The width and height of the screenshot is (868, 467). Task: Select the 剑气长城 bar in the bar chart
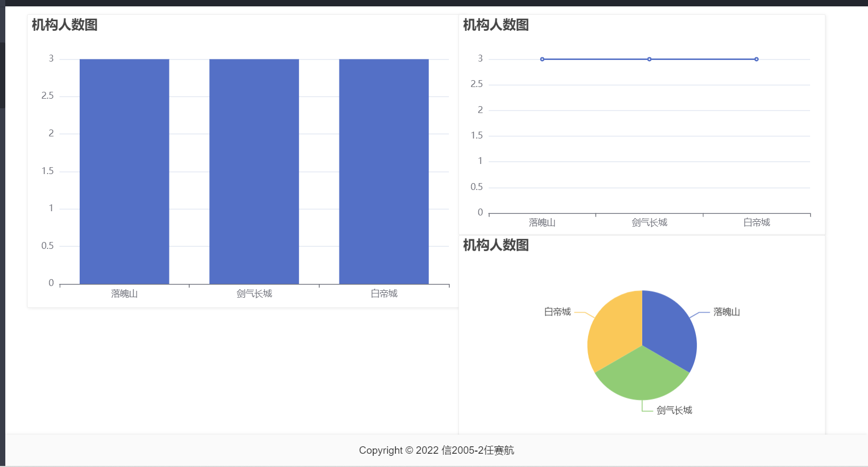tap(254, 171)
